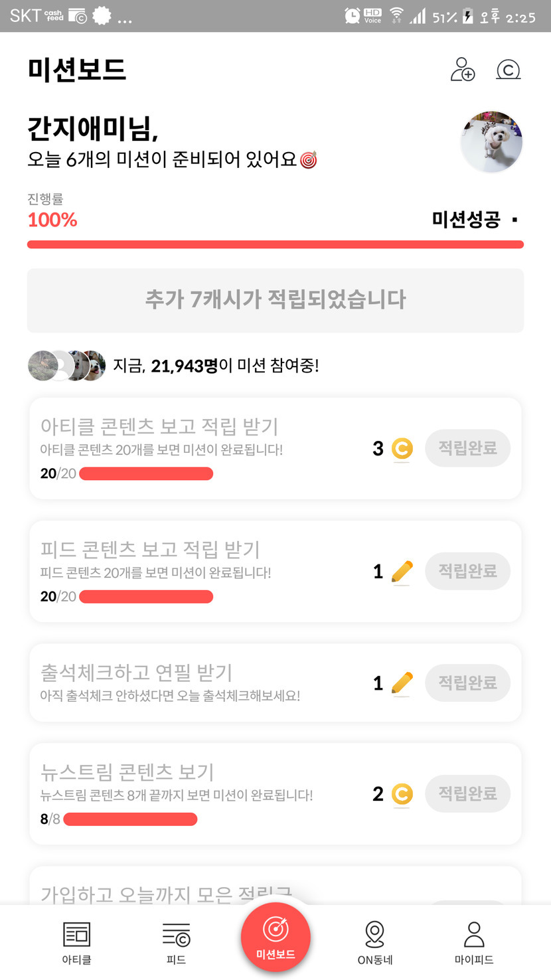The width and height of the screenshot is (551, 980).
Task: Tap the 미션보드 center button
Action: [x=275, y=937]
